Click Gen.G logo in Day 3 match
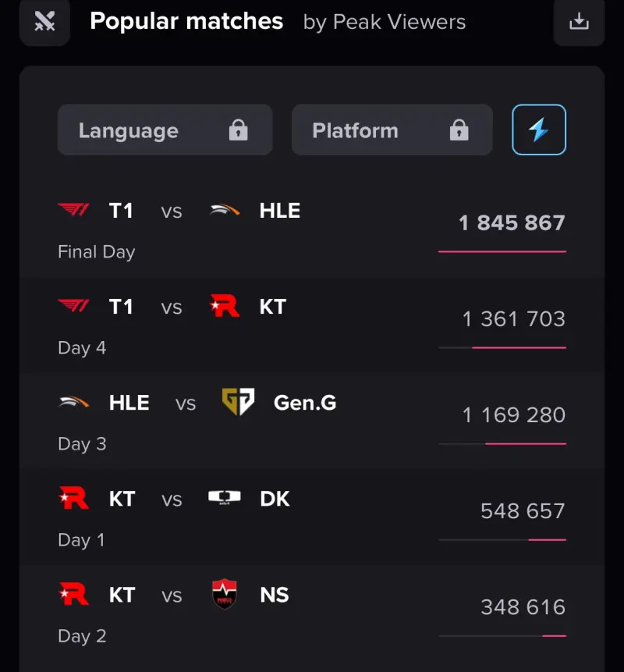 click(238, 402)
